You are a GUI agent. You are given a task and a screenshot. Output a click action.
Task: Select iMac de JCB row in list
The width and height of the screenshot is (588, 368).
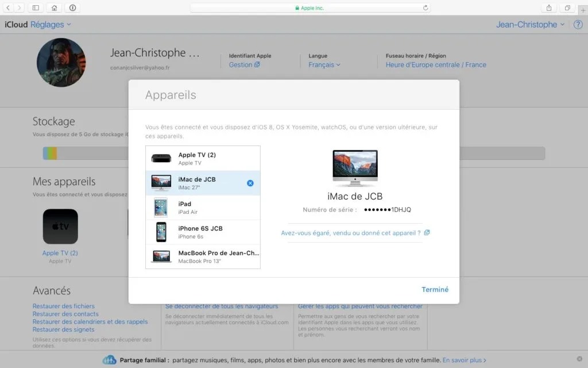203,183
